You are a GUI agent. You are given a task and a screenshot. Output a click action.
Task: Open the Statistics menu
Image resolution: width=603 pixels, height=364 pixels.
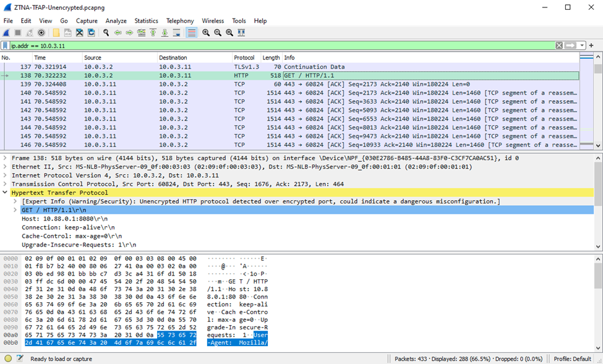(146, 20)
